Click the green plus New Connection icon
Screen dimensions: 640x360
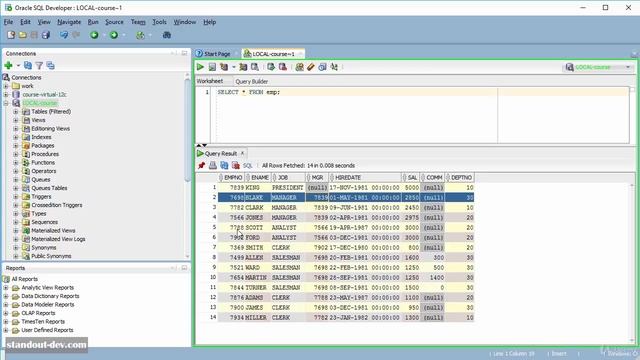click(x=8, y=65)
